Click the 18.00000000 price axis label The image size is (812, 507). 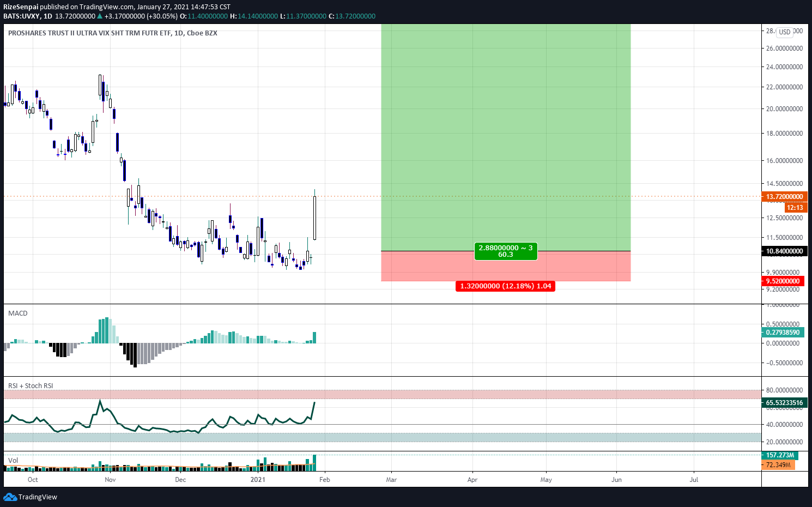(x=784, y=134)
